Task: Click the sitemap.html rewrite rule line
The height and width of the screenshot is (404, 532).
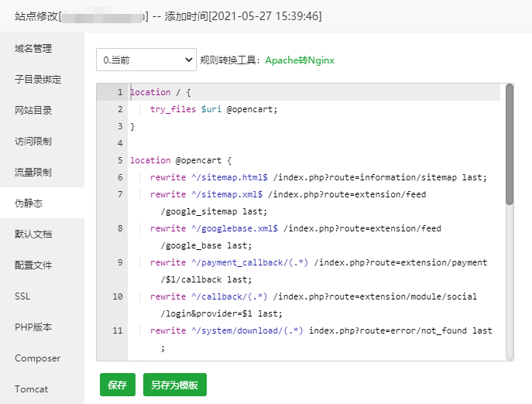Action: pos(318,177)
